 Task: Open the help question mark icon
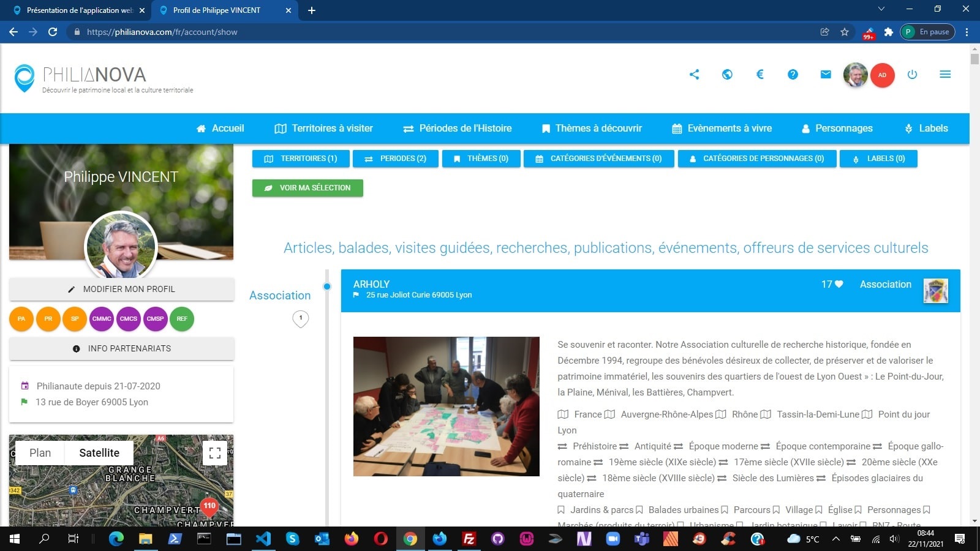(793, 75)
